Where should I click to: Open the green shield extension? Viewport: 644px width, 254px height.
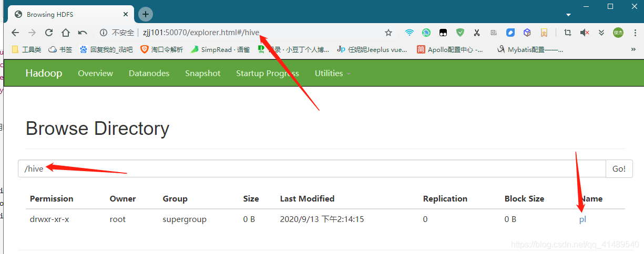click(460, 33)
